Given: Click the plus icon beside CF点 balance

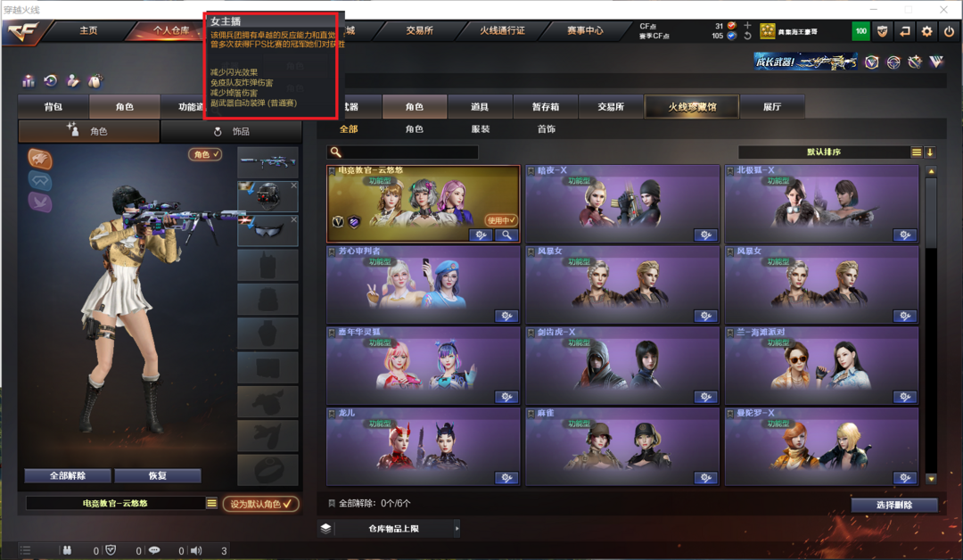Looking at the screenshot, I should pos(747,25).
